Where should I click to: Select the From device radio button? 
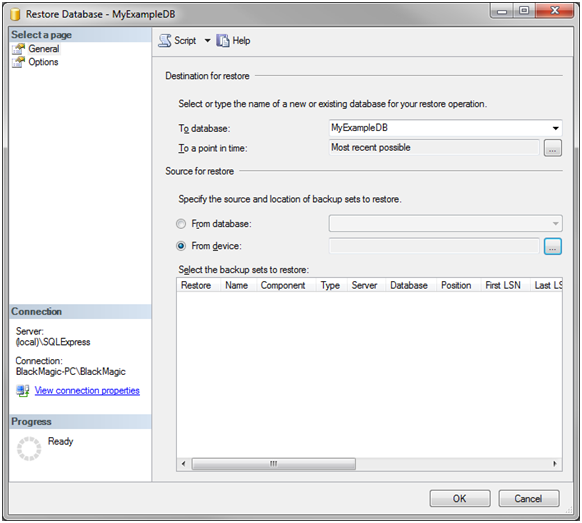coord(181,246)
